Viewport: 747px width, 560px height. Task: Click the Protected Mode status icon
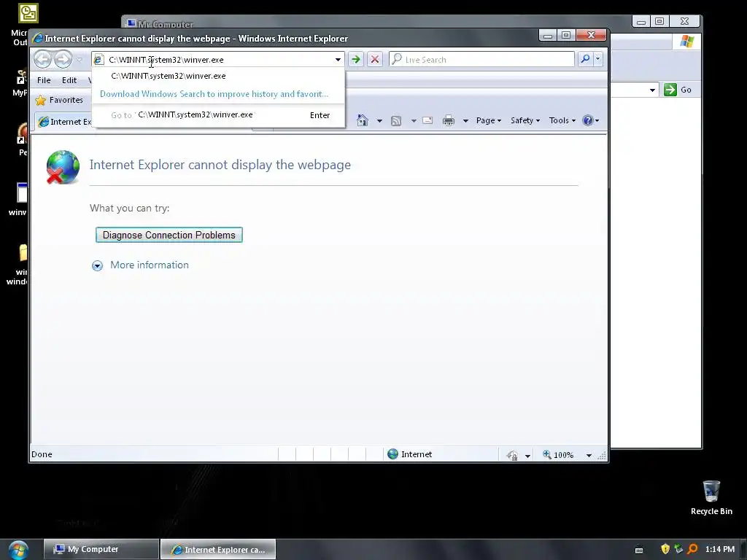(x=512, y=455)
